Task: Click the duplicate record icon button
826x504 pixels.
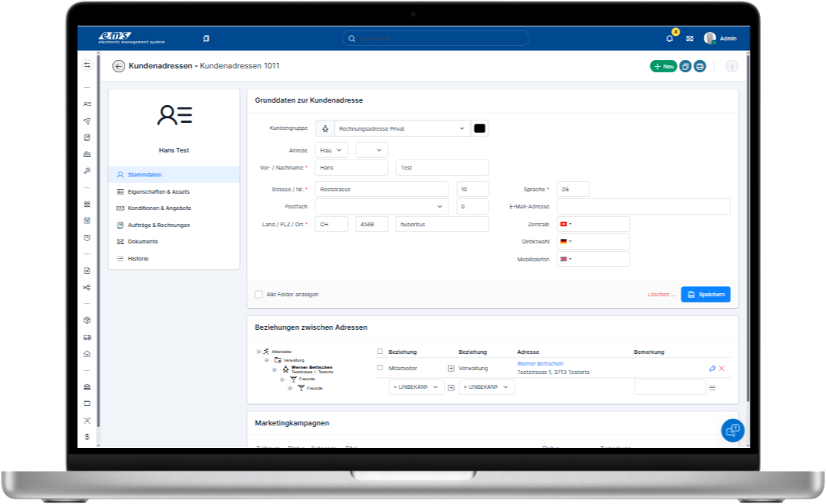Action: (685, 66)
